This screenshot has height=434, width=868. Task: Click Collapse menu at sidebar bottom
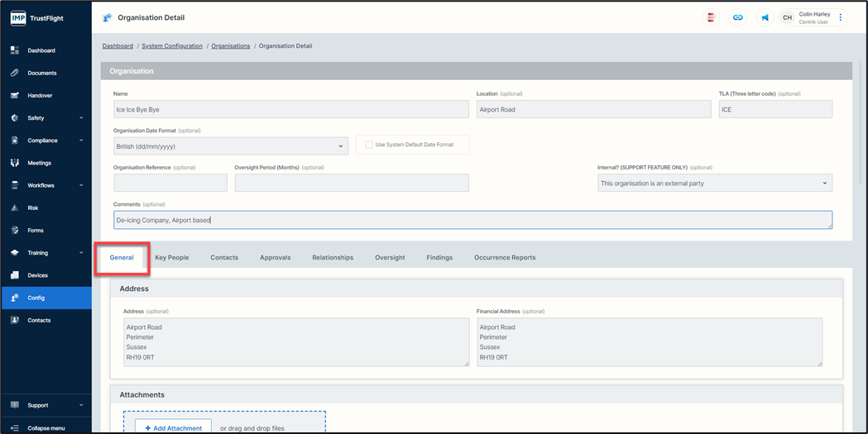46,428
